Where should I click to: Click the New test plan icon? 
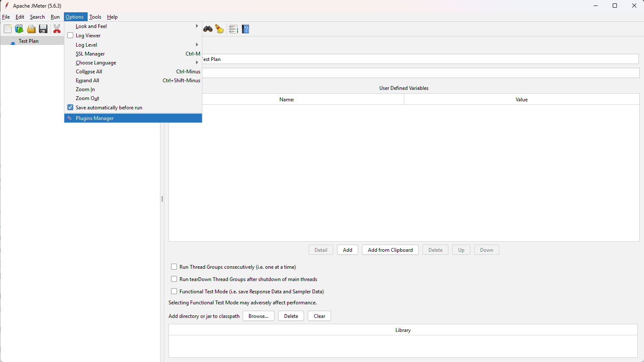[x=8, y=29]
